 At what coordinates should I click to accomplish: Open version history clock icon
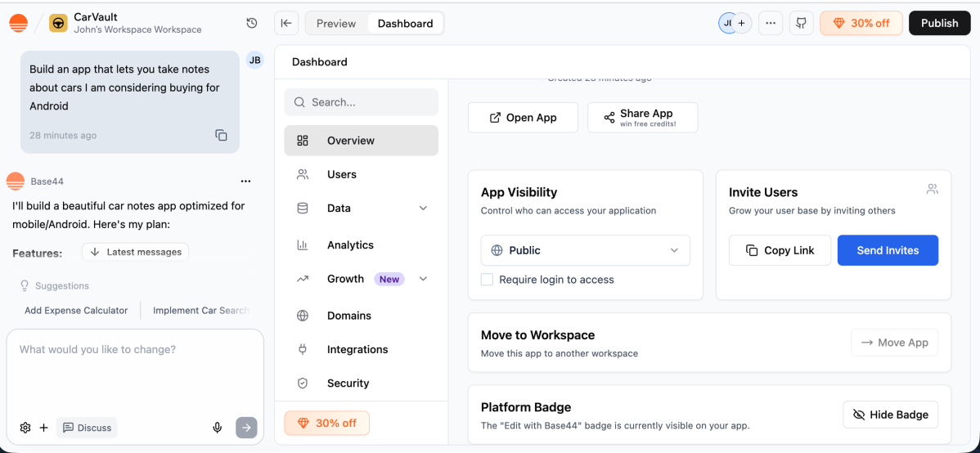pos(252,23)
